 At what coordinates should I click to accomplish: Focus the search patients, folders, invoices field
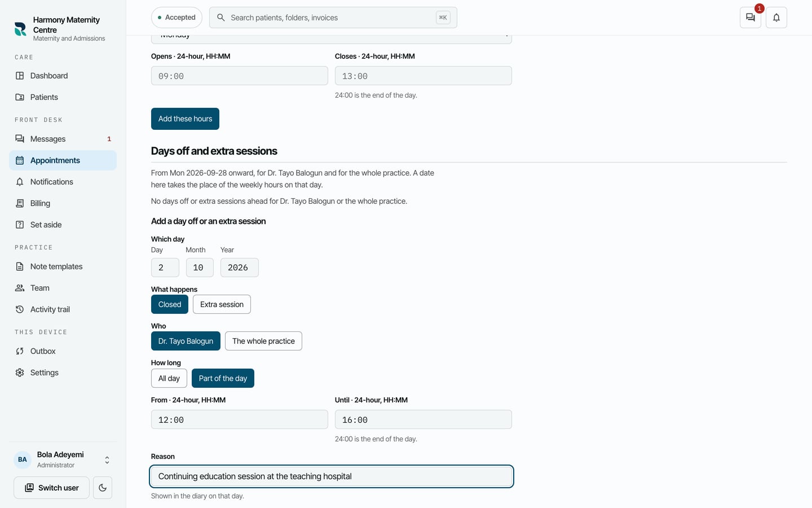pos(333,17)
